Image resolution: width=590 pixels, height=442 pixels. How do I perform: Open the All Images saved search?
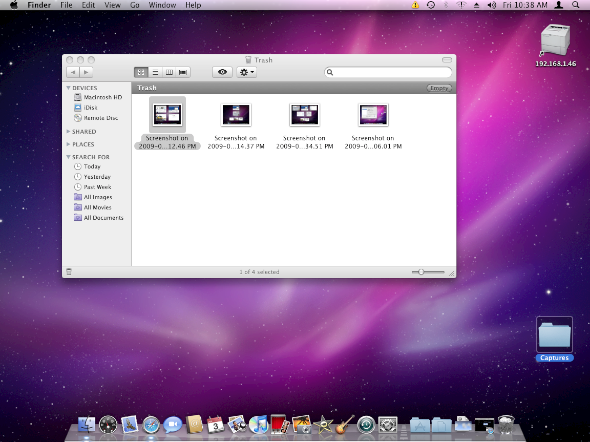pyautogui.click(x=93, y=197)
